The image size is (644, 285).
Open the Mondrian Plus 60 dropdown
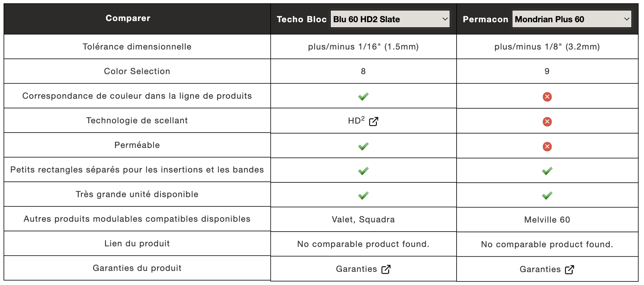pyautogui.click(x=572, y=19)
